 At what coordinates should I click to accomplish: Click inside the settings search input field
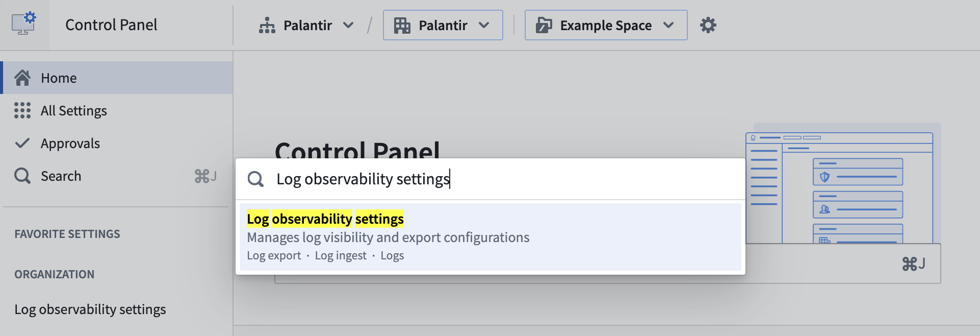click(x=459, y=179)
